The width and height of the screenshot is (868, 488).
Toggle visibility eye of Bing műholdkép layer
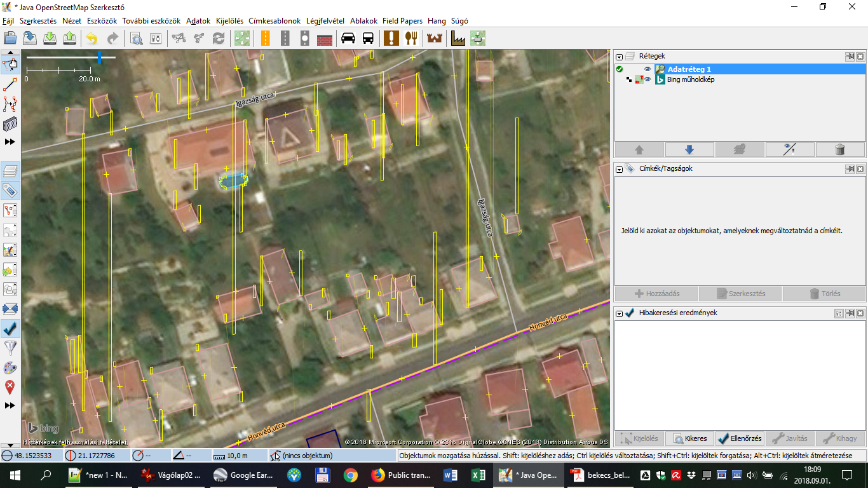click(x=648, y=79)
